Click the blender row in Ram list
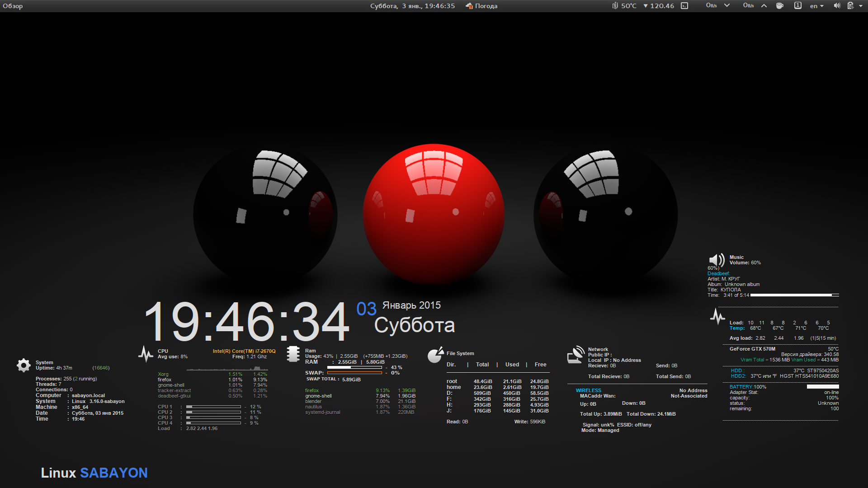The width and height of the screenshot is (868, 488). tap(360, 401)
